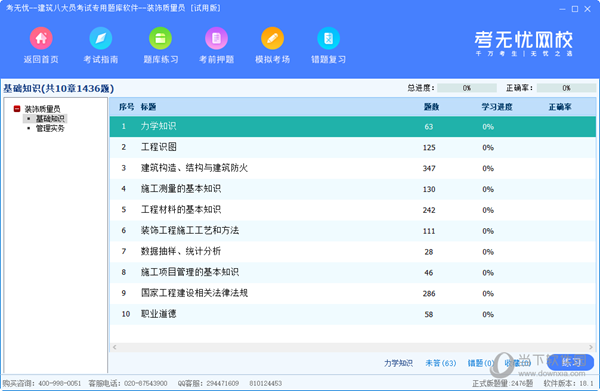The width and height of the screenshot is (600, 391).
Task: Open the 考前押题 icon
Action: click(217, 38)
